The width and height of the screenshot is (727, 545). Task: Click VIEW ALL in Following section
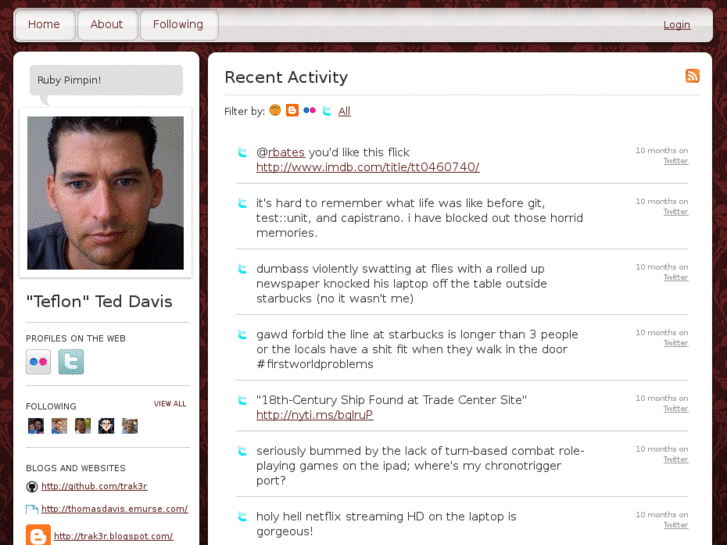[170, 404]
